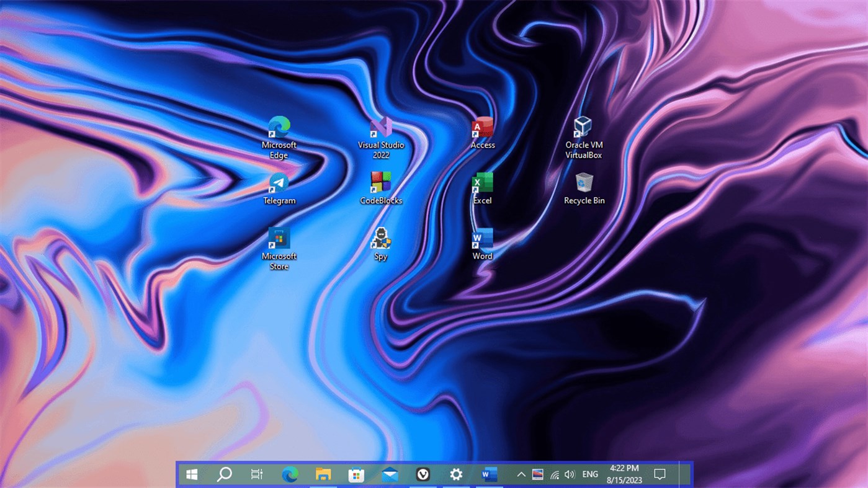
Task: Launch Word from the taskbar
Action: click(490, 474)
